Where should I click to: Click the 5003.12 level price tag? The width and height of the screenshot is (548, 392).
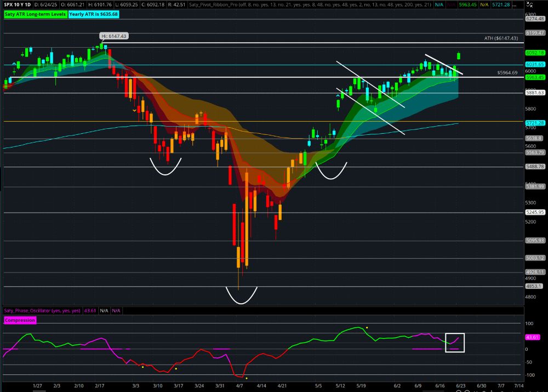tap(535, 258)
